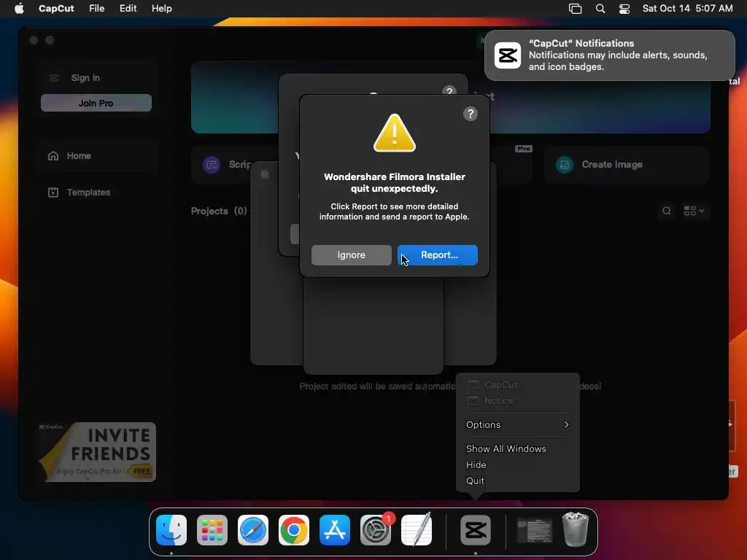Open the Help menu

161,8
